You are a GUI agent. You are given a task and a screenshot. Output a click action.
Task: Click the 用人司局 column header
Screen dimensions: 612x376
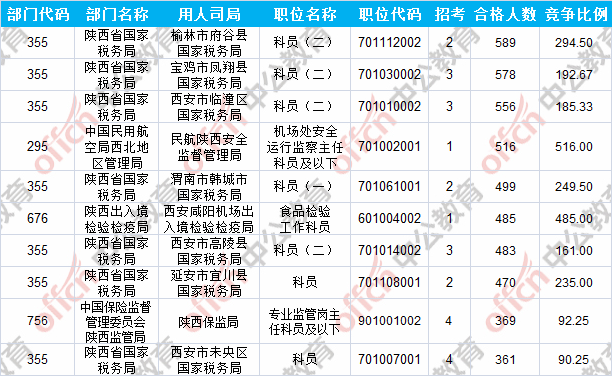point(209,14)
